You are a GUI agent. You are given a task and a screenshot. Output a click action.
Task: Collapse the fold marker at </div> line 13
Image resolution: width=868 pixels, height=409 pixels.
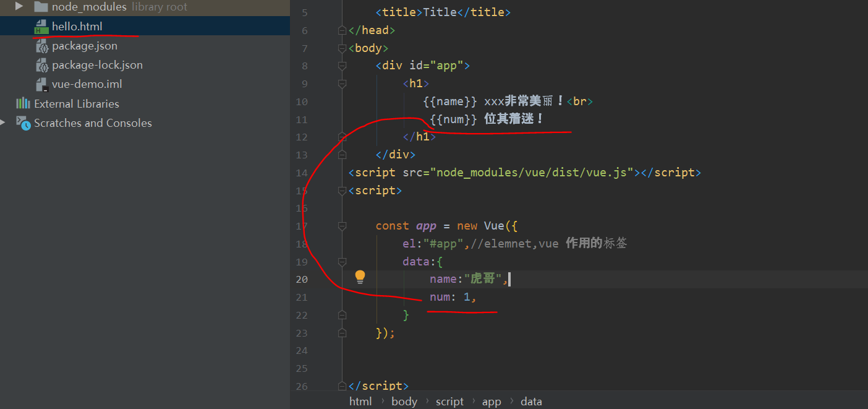343,155
